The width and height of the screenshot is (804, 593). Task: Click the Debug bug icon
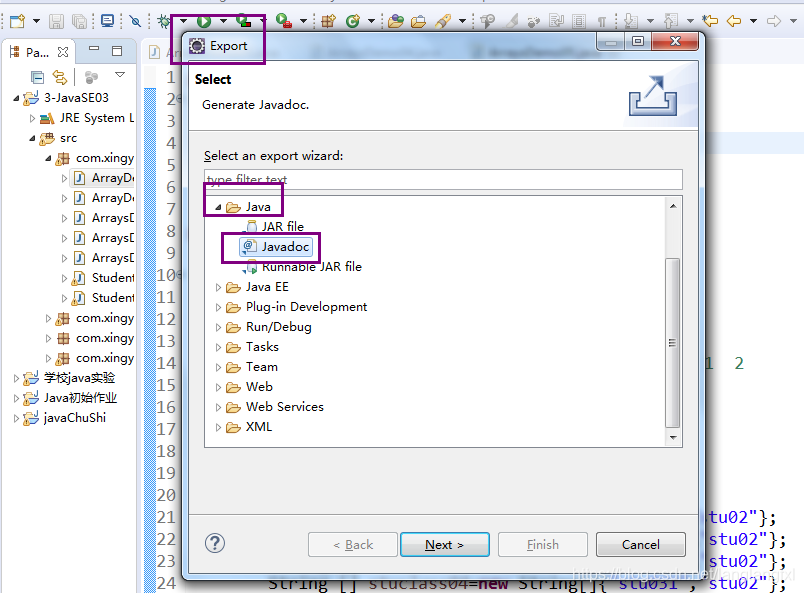tap(164, 21)
